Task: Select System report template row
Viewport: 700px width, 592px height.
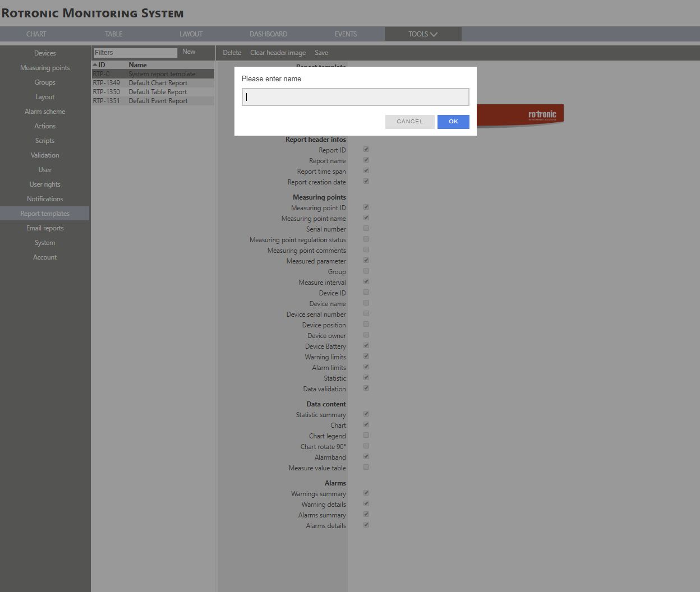Action: pos(153,74)
